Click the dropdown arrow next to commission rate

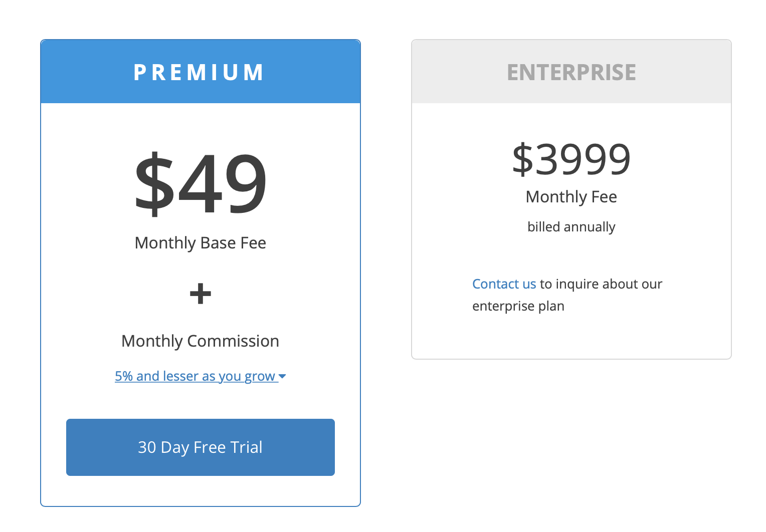(283, 376)
